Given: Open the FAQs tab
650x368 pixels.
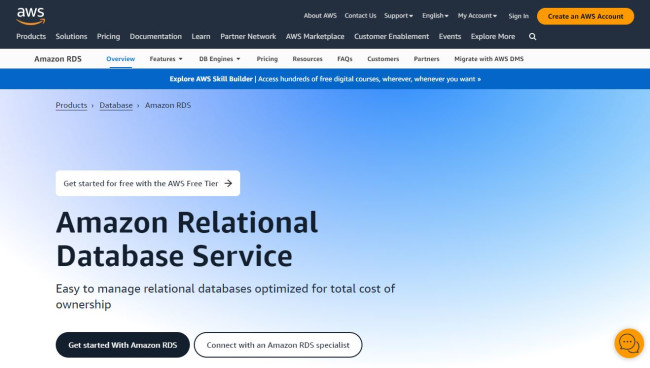Looking at the screenshot, I should tap(344, 59).
